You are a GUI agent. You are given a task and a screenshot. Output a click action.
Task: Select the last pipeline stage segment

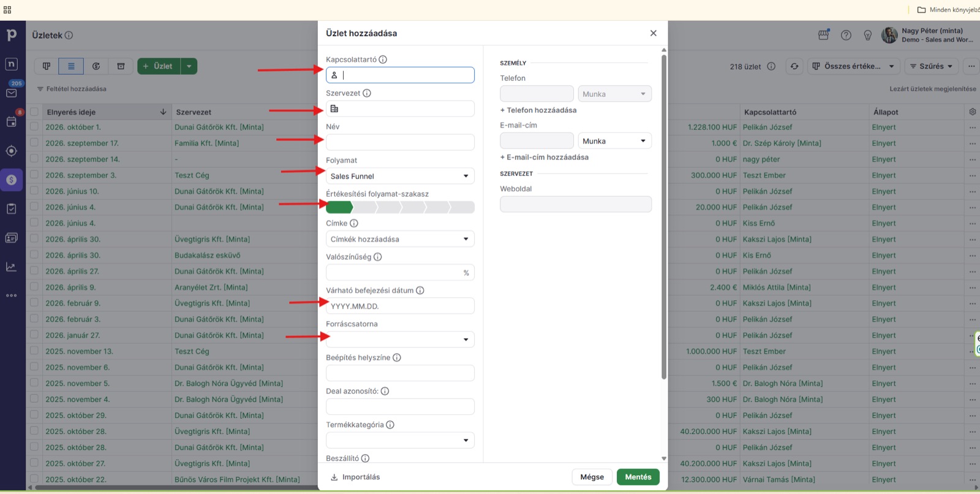click(x=463, y=207)
